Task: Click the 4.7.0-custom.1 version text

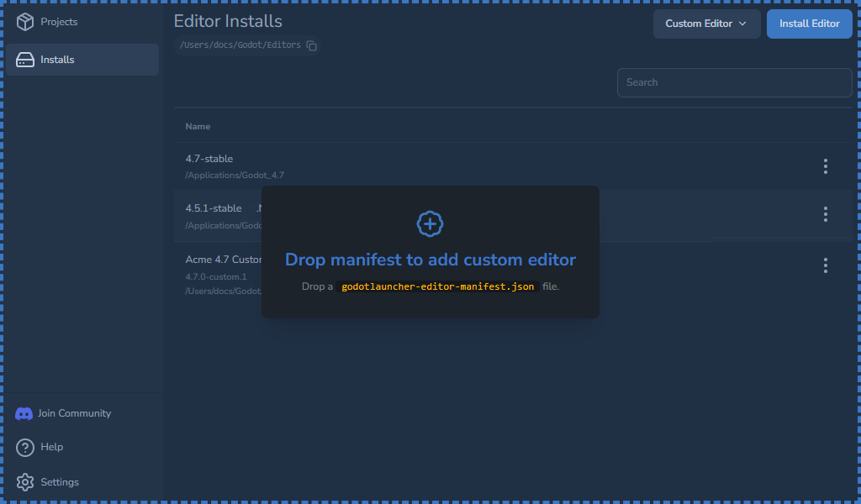Action: (x=216, y=277)
